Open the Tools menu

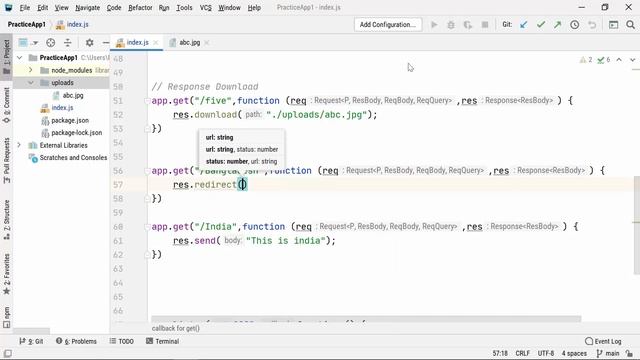(184, 8)
